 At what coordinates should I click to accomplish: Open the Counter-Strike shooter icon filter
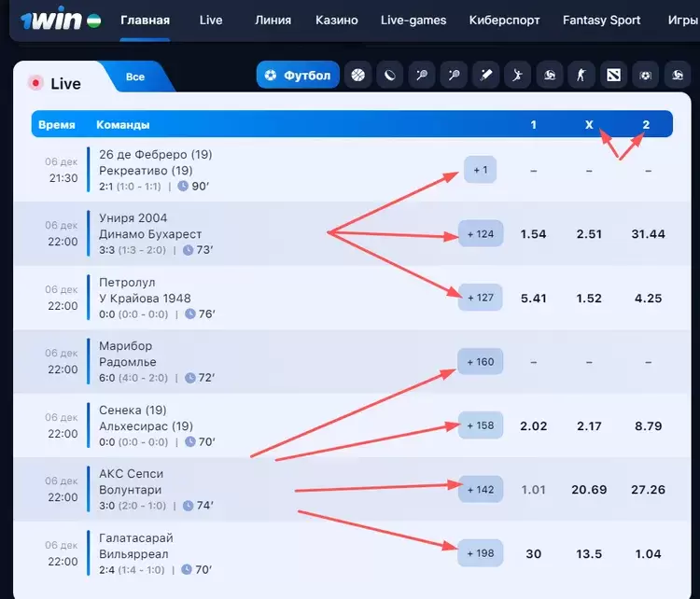click(x=581, y=76)
